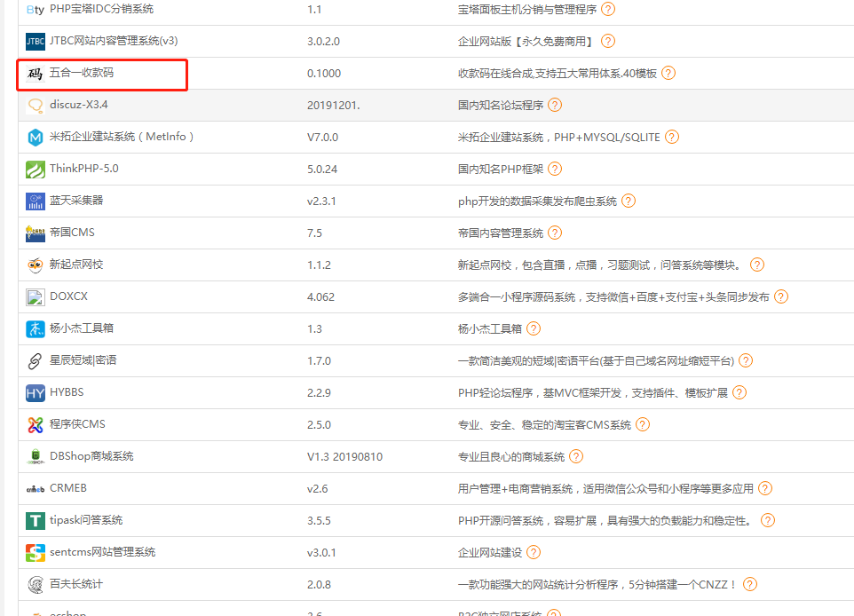The width and height of the screenshot is (854, 616).
Task: Open help icon beside php开发的数据采集发布爬虫系统
Action: coord(628,201)
